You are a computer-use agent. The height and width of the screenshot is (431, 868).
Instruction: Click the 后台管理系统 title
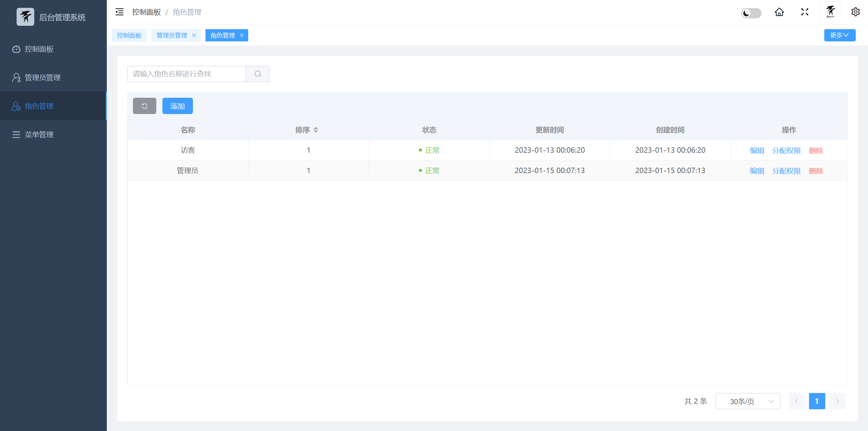click(x=62, y=17)
